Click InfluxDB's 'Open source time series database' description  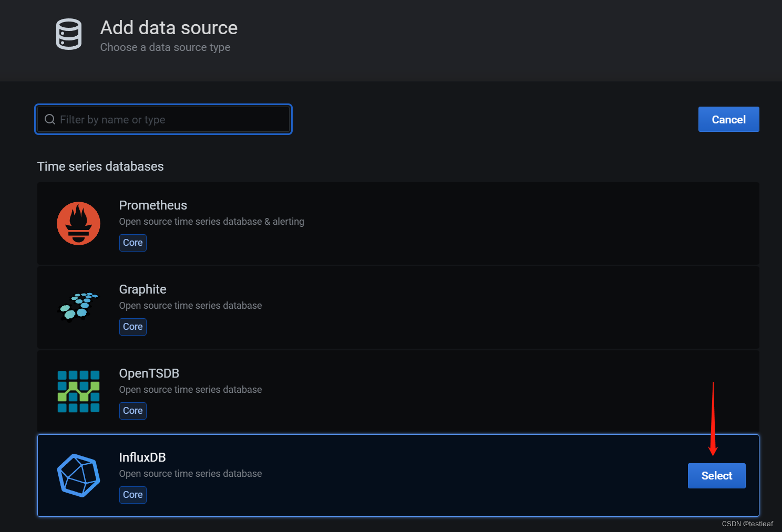point(191,474)
